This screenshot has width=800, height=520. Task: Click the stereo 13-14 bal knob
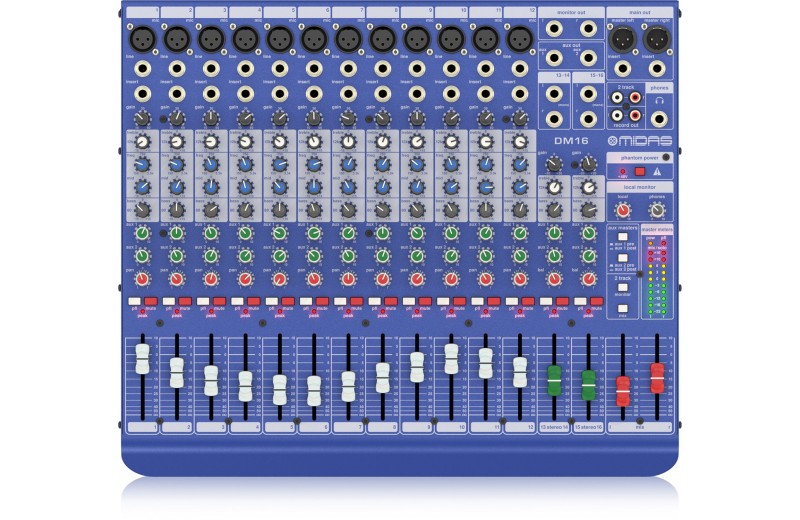click(555, 279)
